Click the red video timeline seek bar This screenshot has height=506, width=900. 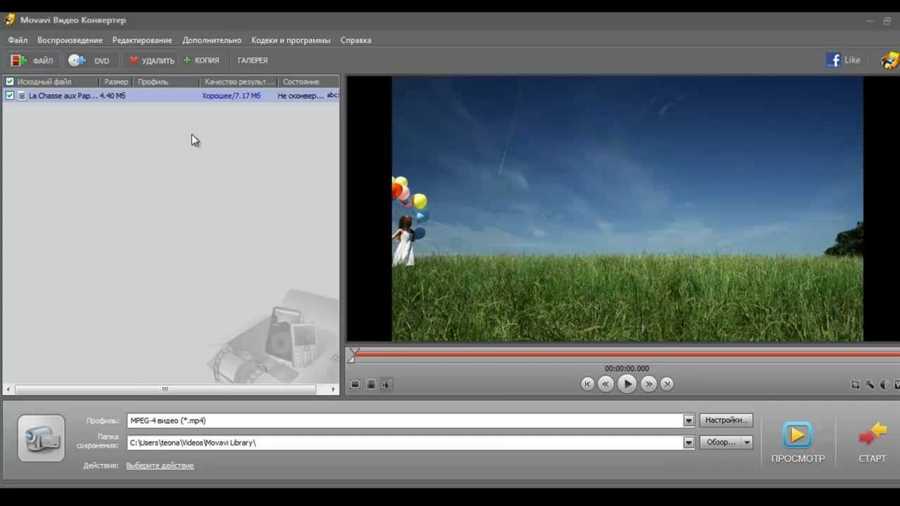click(x=620, y=354)
